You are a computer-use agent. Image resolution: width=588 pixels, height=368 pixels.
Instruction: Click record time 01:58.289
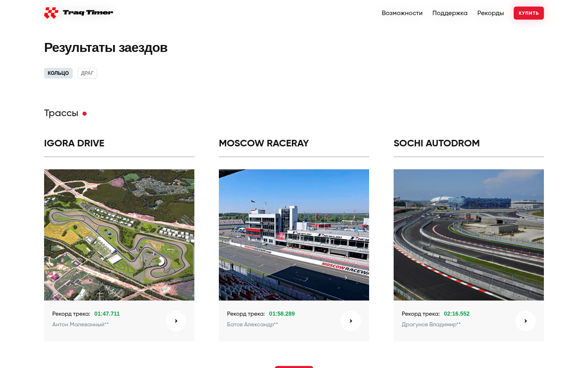(282, 314)
